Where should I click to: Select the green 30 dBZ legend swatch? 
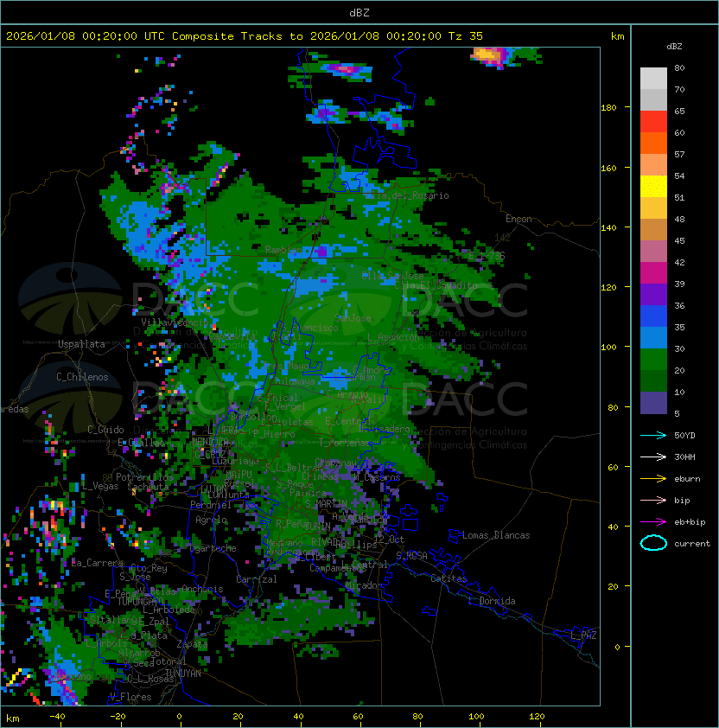(653, 360)
